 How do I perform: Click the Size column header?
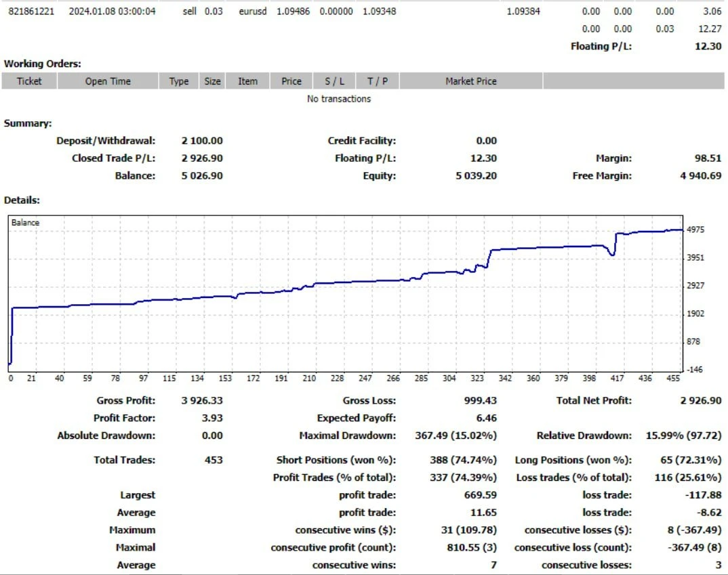(213, 81)
